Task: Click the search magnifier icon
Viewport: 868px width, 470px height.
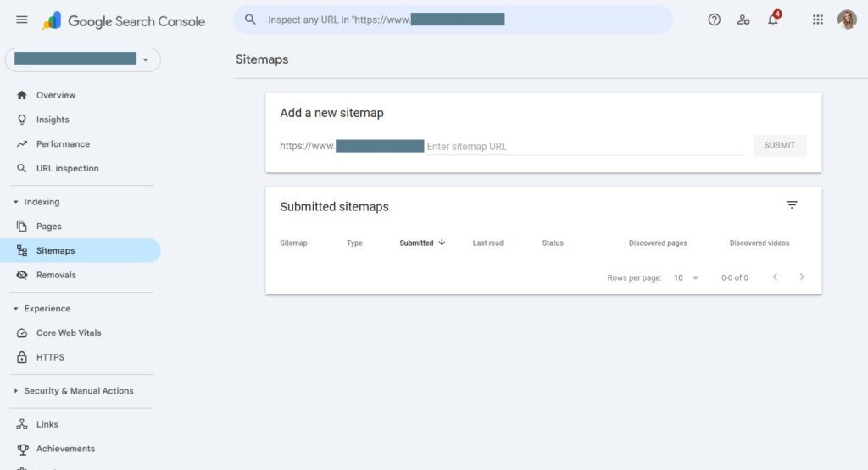Action: click(250, 20)
